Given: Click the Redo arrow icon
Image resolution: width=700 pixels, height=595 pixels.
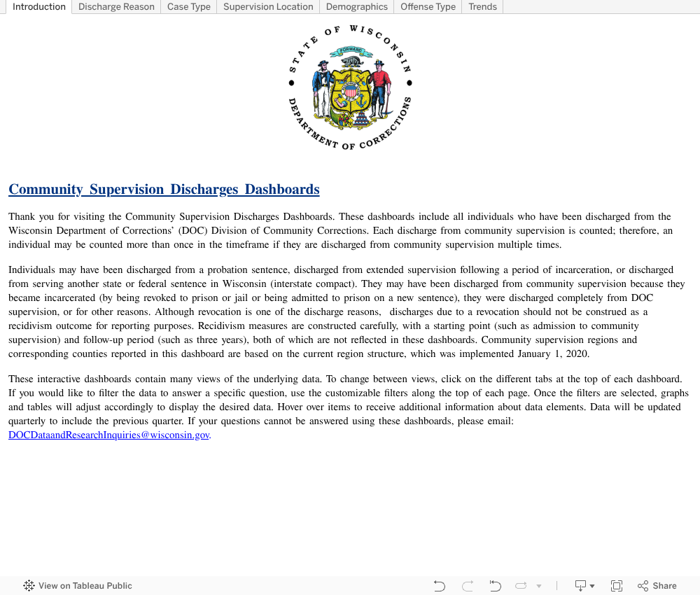Looking at the screenshot, I should coord(468,586).
